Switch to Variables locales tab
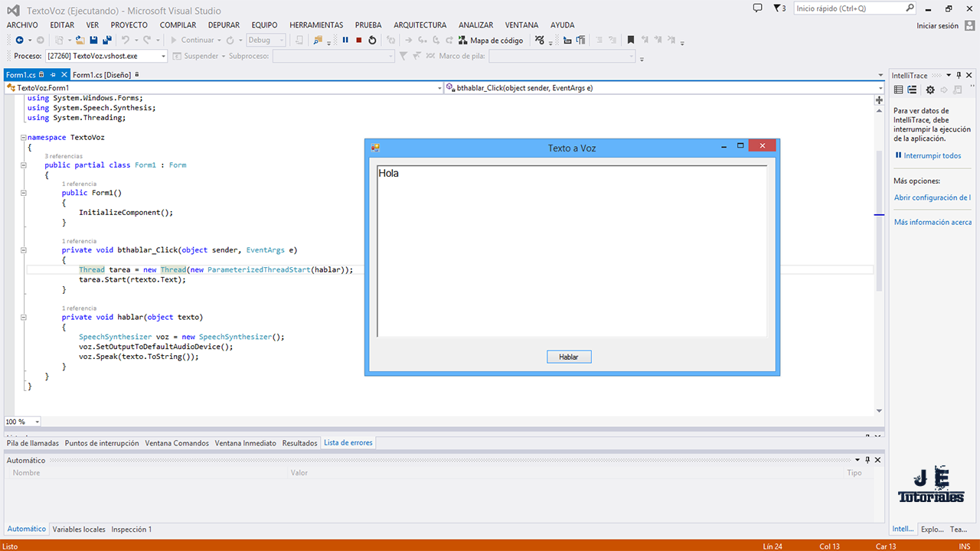This screenshot has width=980, height=551. click(x=79, y=530)
